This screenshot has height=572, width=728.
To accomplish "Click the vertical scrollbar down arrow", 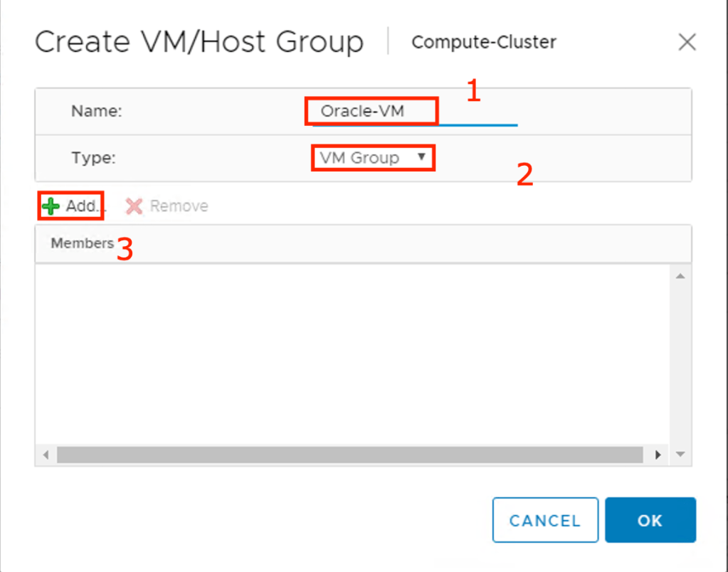I will click(680, 455).
